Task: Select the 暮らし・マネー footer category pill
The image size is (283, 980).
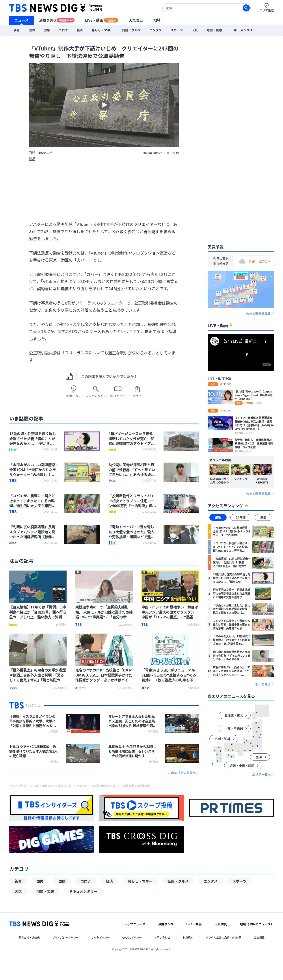Action: pyautogui.click(x=140, y=881)
